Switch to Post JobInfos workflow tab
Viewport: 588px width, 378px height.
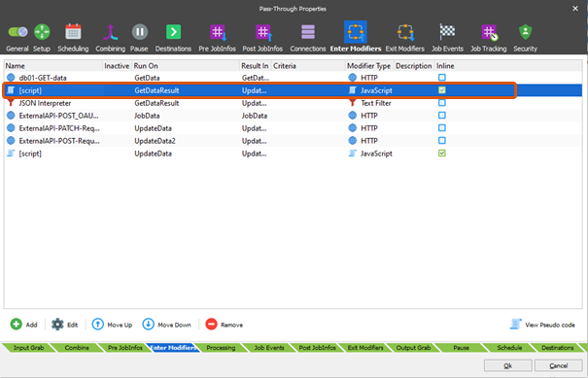coord(317,348)
